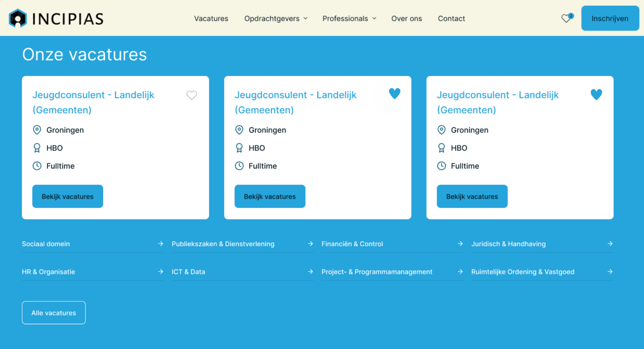The height and width of the screenshot is (349, 644).
Task: Favorite the first vacancy card's heart
Action: click(192, 95)
